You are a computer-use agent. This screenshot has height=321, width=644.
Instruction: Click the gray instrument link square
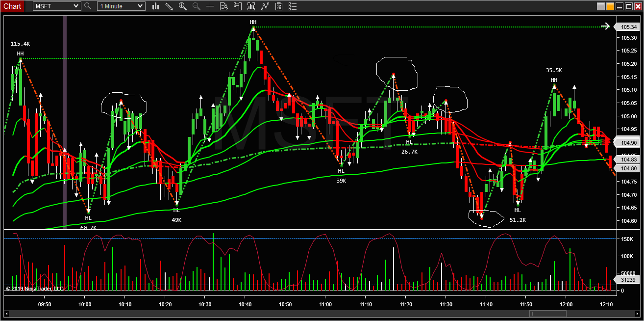601,6
